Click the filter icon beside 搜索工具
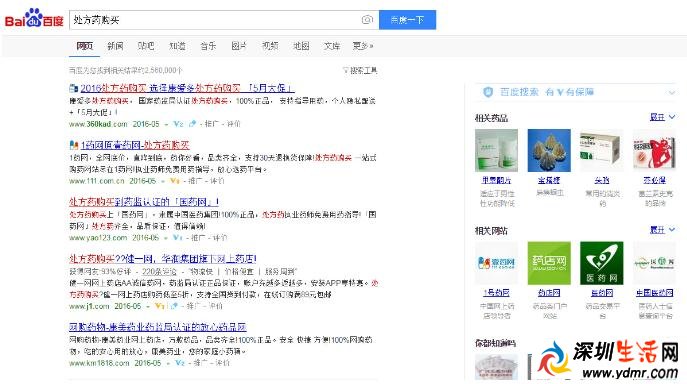The image size is (687, 384). 346,70
